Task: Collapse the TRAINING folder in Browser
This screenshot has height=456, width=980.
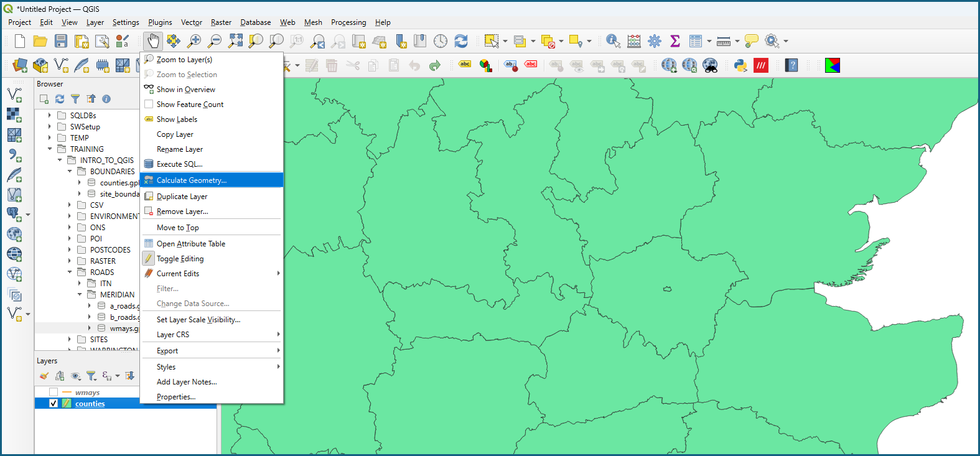Action: (x=50, y=149)
